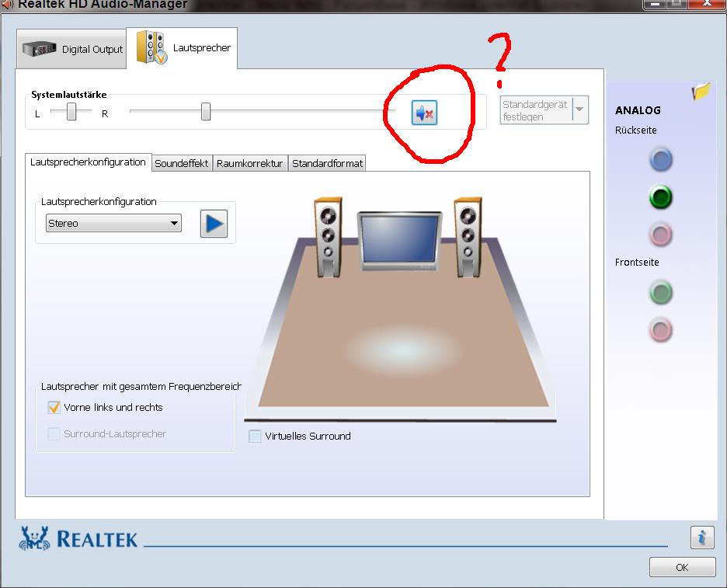Click the pink rear panel jack
This screenshot has height=588, width=727.
(x=661, y=235)
